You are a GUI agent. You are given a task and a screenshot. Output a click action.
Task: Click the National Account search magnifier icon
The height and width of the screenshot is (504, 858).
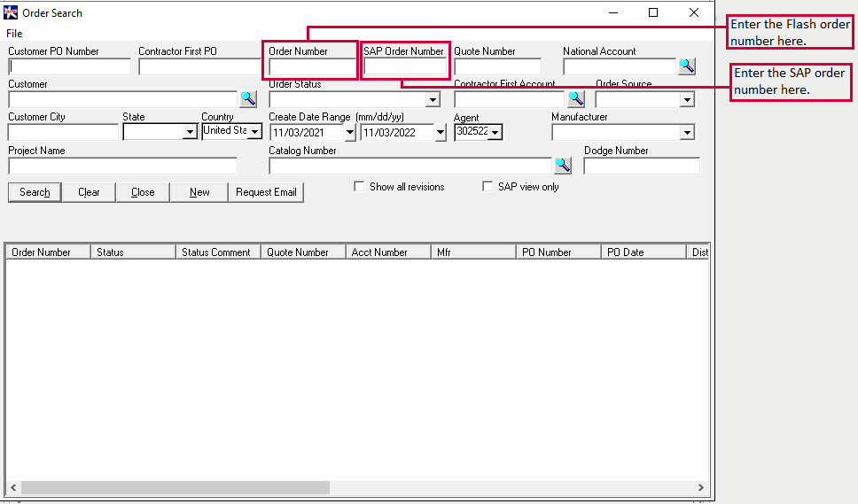pyautogui.click(x=687, y=66)
